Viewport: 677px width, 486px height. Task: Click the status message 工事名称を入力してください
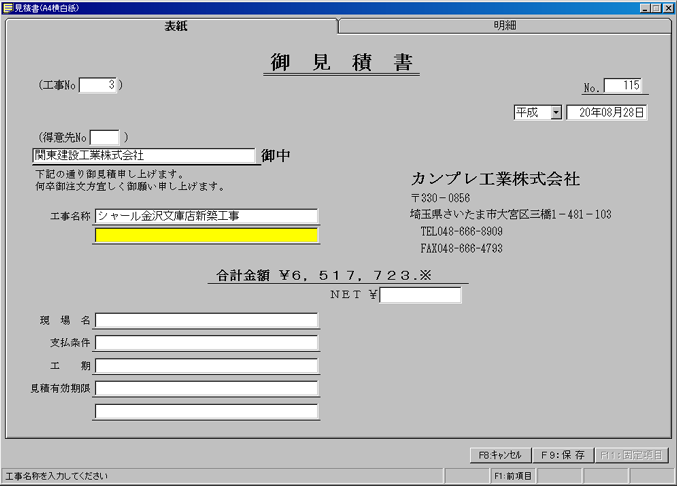point(57,476)
